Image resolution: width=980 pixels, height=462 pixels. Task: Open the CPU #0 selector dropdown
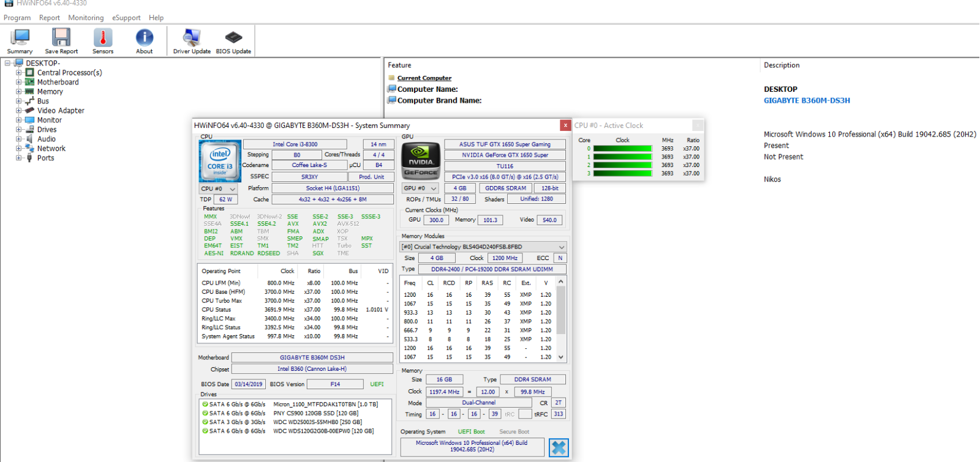coord(219,189)
